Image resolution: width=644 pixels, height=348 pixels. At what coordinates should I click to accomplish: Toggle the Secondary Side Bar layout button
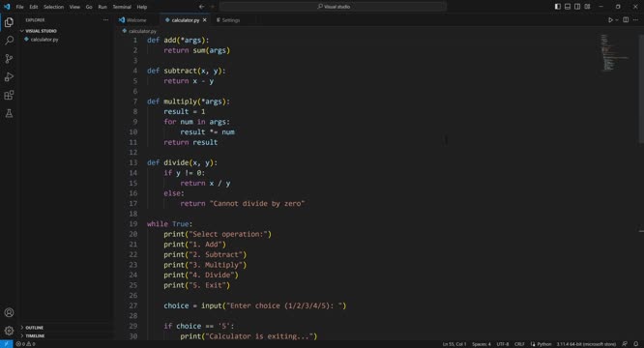[577, 7]
